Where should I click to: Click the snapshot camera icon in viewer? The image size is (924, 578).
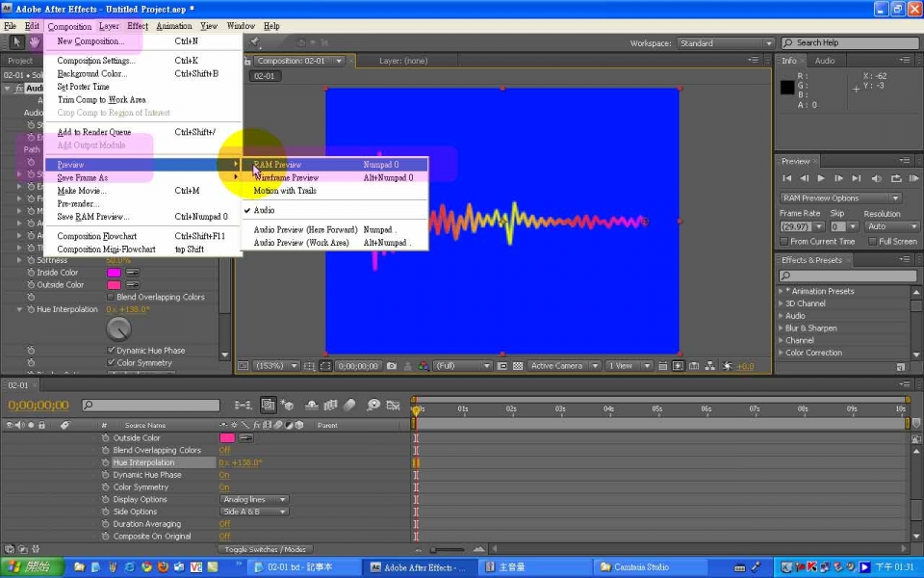392,366
